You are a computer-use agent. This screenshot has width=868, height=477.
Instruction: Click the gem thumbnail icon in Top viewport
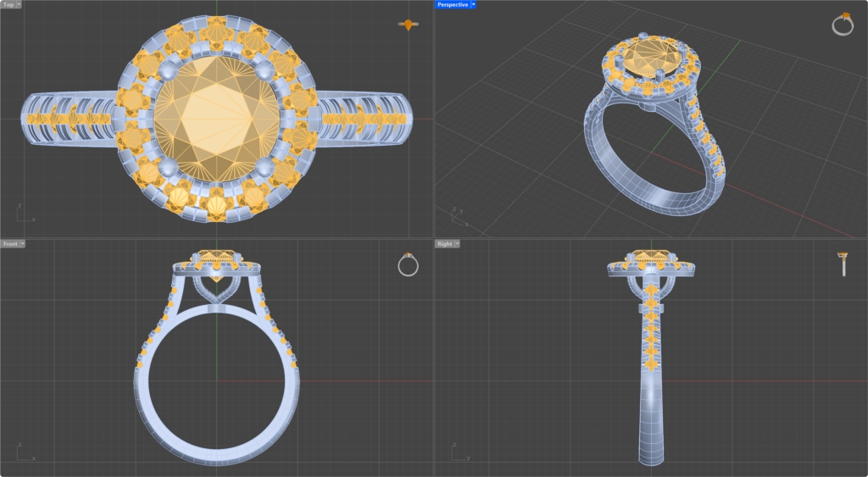coord(409,25)
